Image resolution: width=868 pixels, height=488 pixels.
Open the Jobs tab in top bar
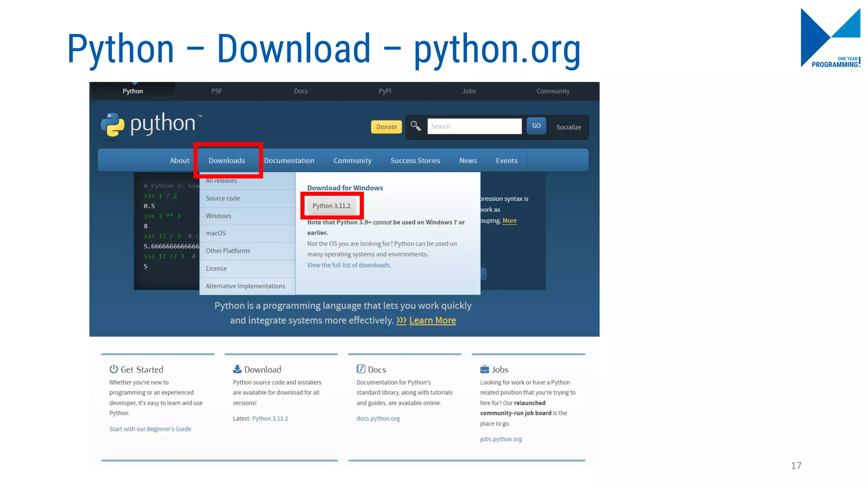[x=469, y=91]
